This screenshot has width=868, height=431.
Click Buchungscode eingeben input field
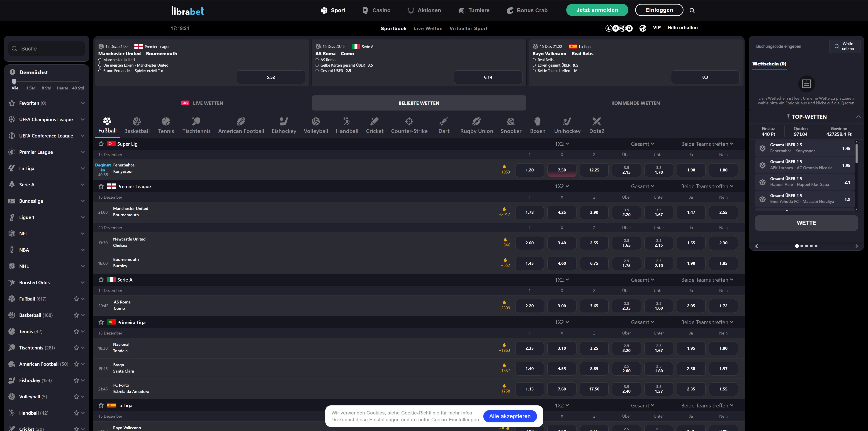tap(791, 46)
